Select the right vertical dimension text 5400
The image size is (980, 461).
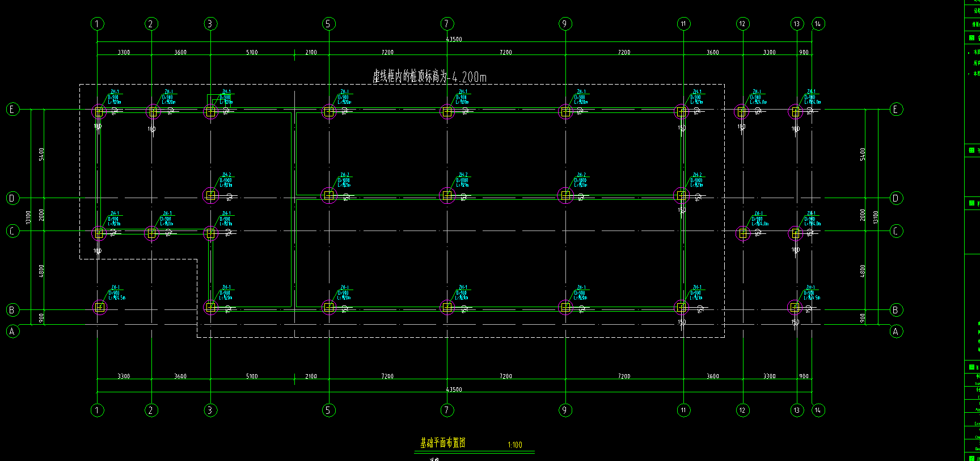(x=863, y=154)
